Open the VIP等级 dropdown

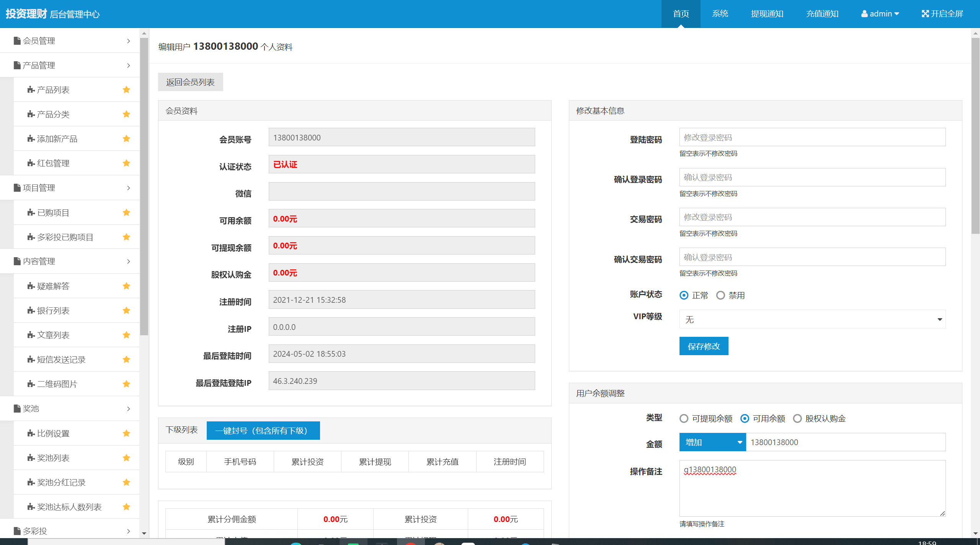tap(812, 319)
